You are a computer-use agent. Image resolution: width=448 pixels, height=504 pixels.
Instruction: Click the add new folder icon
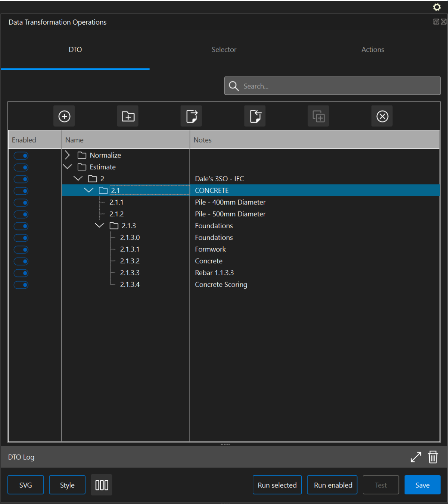coord(128,116)
